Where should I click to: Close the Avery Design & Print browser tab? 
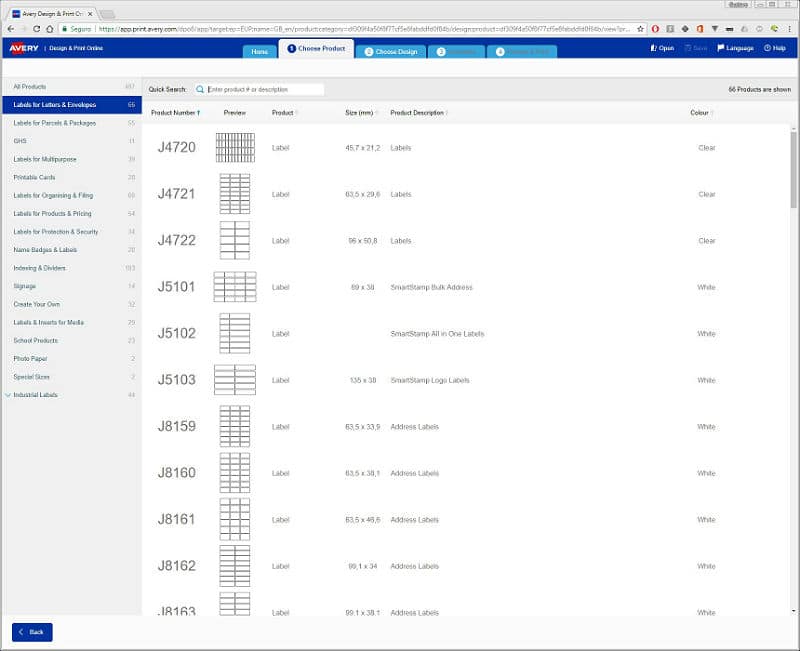click(x=90, y=14)
